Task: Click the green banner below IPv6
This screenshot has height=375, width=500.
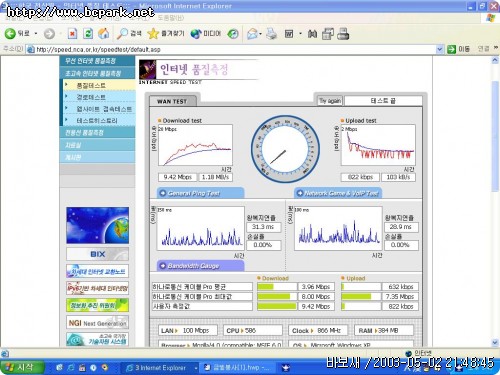Action: pyautogui.click(x=97, y=305)
